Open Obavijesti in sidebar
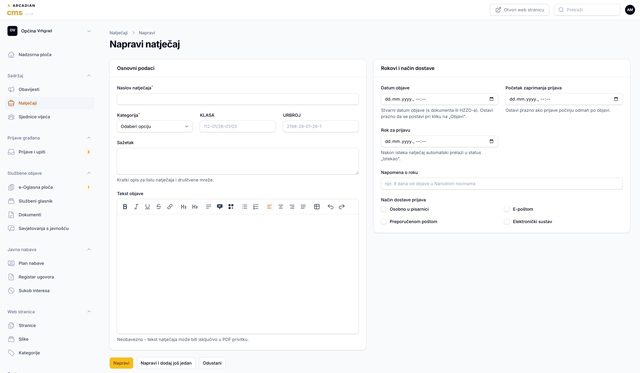The height and width of the screenshot is (373, 640). 49,89
